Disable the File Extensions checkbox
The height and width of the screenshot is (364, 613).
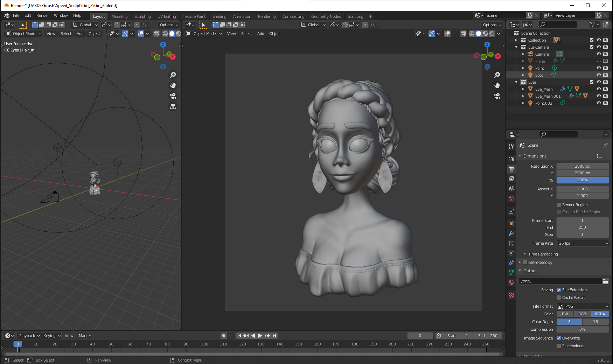tap(559, 290)
